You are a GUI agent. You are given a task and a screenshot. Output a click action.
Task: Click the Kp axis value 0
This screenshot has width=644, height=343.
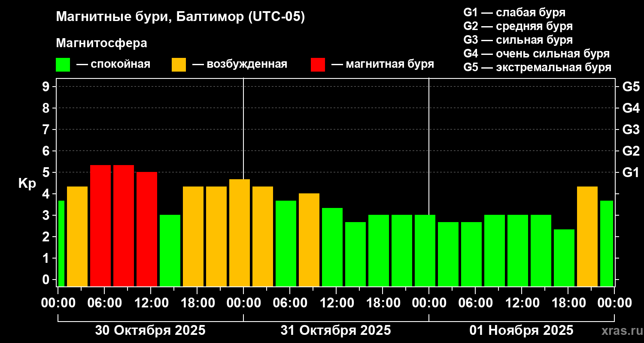click(x=46, y=280)
